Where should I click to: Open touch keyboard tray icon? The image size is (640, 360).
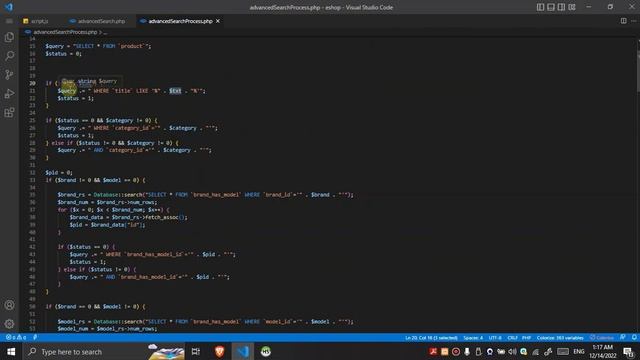click(x=563, y=351)
